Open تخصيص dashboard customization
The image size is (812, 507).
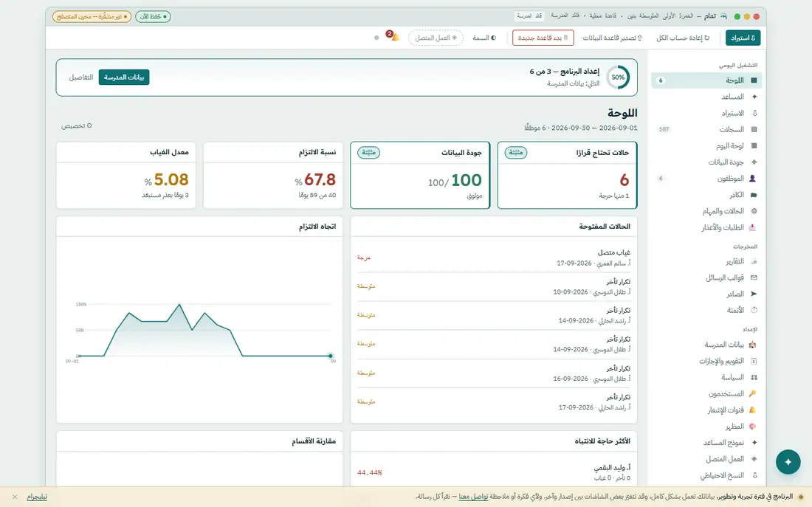(x=77, y=126)
